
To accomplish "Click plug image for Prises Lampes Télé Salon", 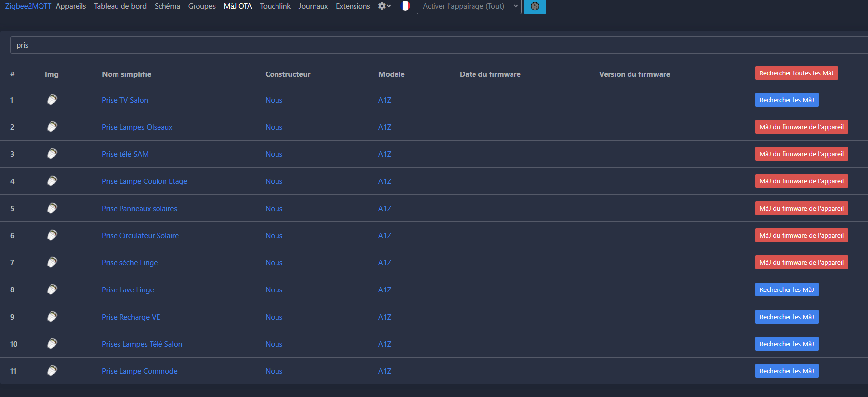I will pyautogui.click(x=52, y=344).
